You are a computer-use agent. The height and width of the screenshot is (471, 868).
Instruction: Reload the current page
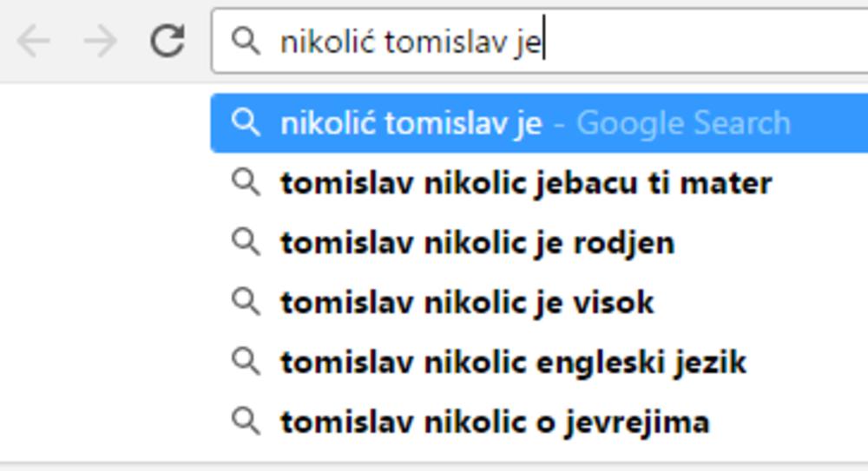click(x=168, y=40)
